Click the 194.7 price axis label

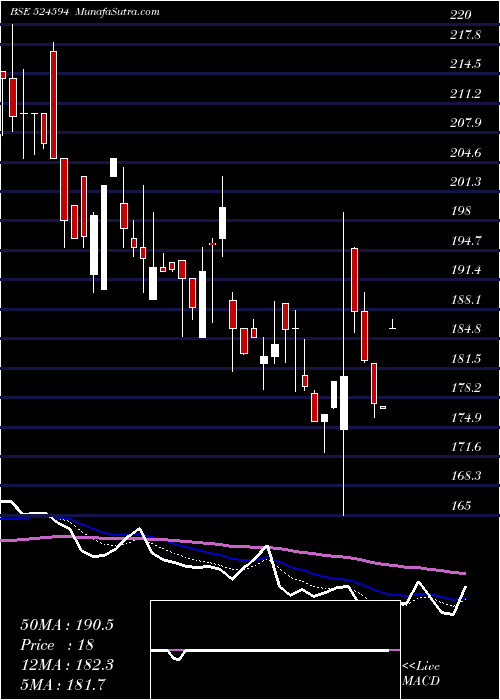point(466,241)
